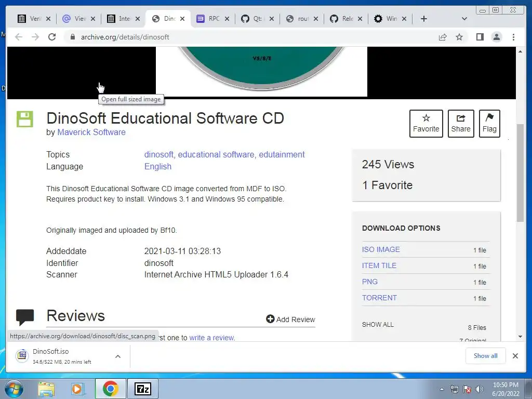Open the educational software topic link
The image size is (532, 399).
click(216, 154)
